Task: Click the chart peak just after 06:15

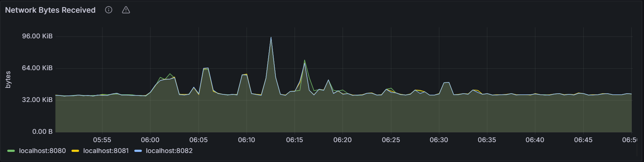Action: (x=305, y=61)
